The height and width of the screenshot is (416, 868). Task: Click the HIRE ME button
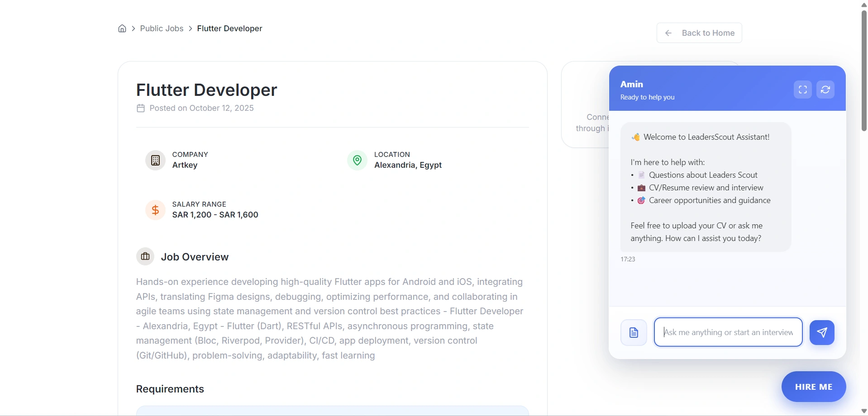814,387
